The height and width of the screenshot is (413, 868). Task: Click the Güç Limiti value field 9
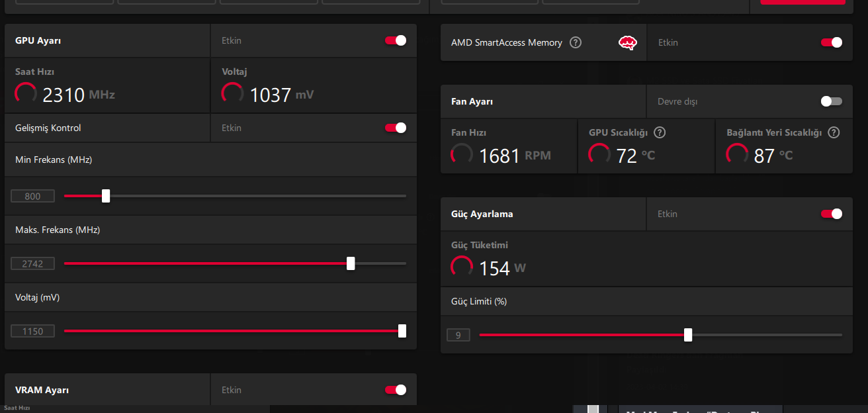(x=458, y=335)
